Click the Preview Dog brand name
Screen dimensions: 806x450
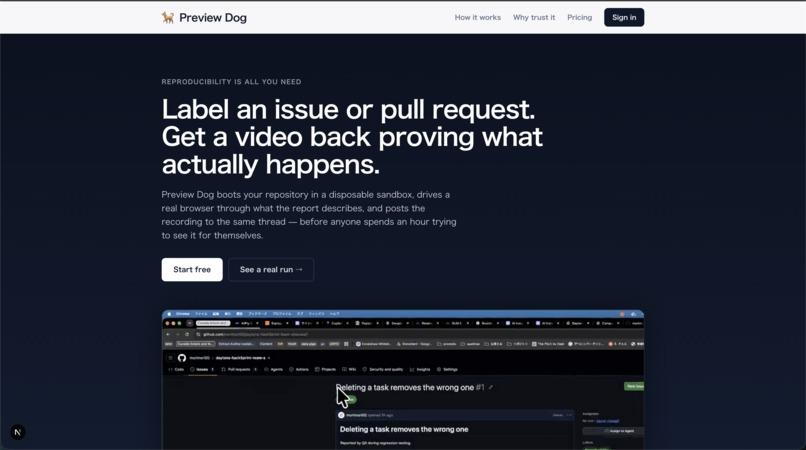point(213,17)
